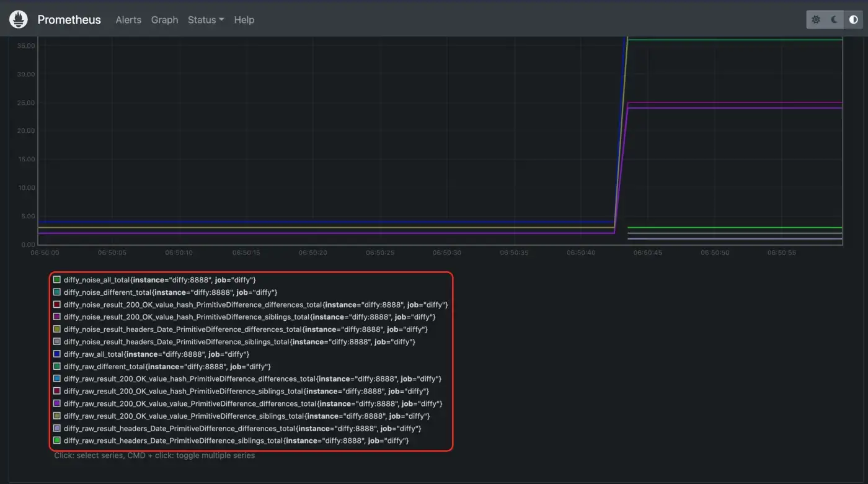Click color swatch for diffy_raw_different_total
The width and height of the screenshot is (868, 484).
(x=57, y=367)
